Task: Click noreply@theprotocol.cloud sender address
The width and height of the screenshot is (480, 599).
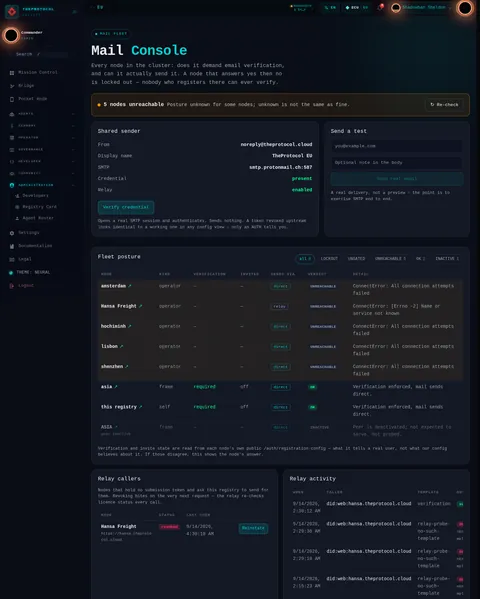Action: pyautogui.click(x=276, y=145)
